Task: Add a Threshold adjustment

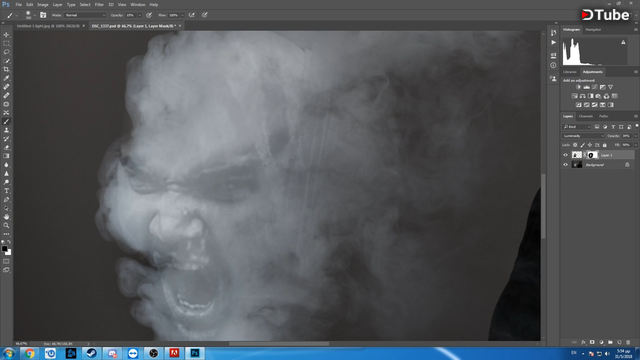Action: (595, 105)
